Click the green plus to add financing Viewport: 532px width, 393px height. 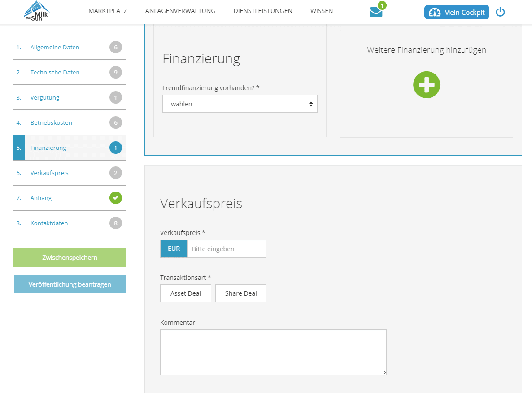pos(427,85)
